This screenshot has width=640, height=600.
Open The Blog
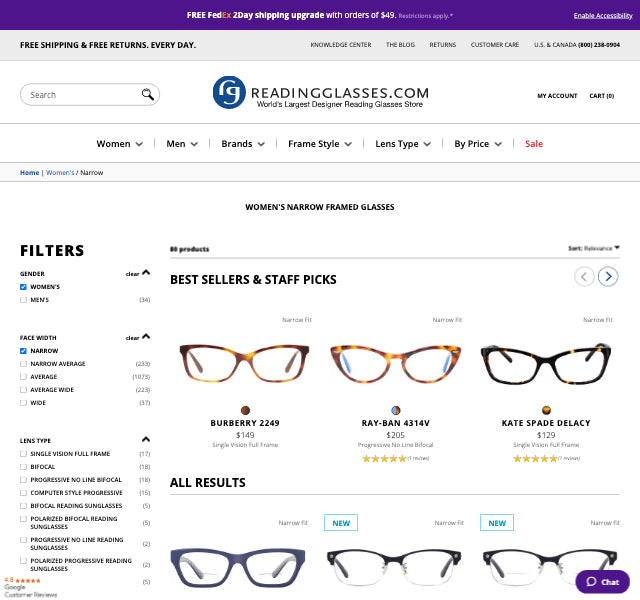[x=400, y=45]
